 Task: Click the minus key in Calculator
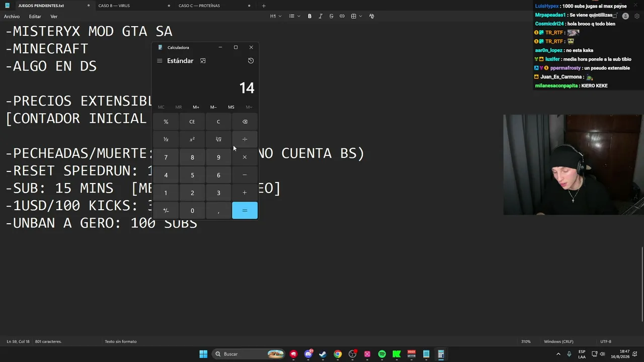(x=245, y=175)
